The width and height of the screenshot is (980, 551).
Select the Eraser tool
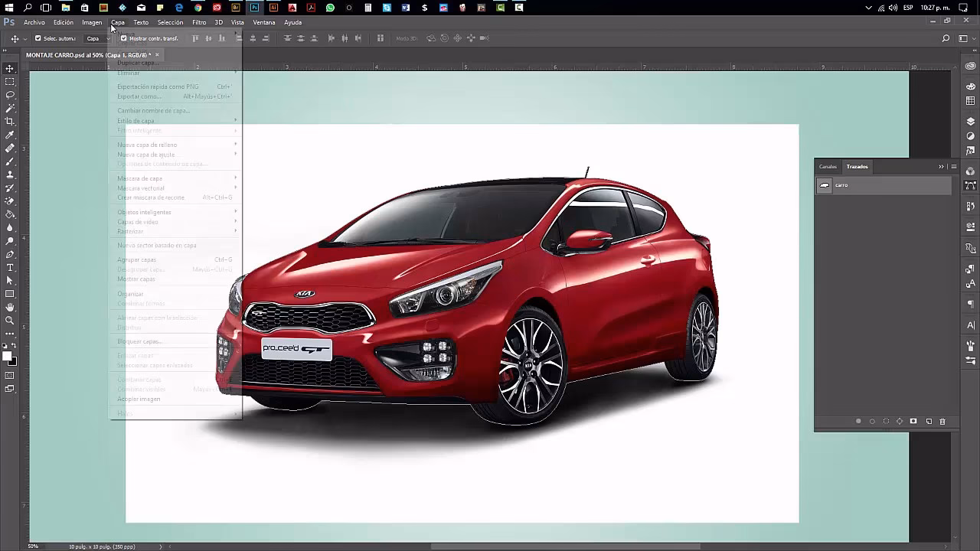click(x=9, y=201)
